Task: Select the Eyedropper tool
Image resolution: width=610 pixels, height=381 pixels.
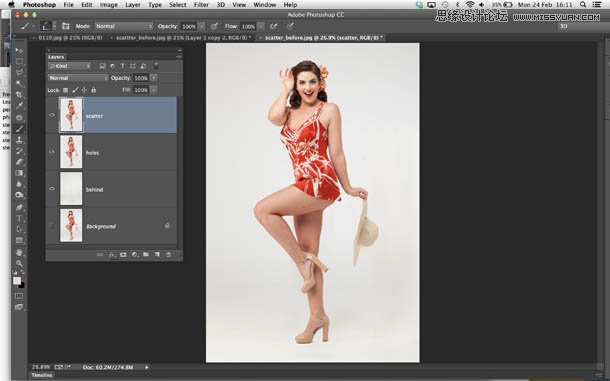Action: click(x=19, y=105)
